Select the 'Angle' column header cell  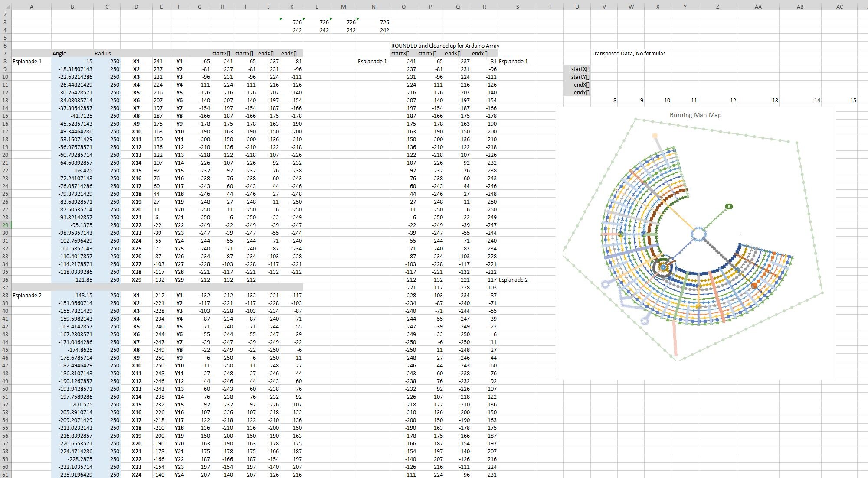coord(60,54)
